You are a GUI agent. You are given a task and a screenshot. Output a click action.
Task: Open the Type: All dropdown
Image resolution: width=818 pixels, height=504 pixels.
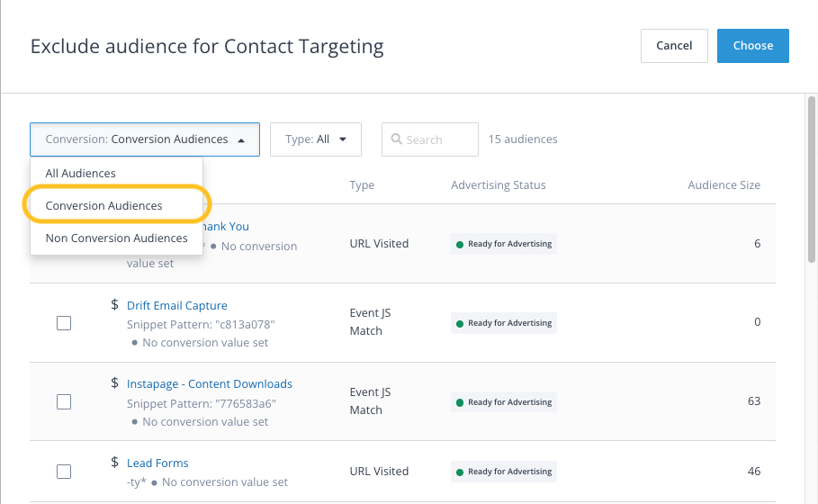click(315, 139)
